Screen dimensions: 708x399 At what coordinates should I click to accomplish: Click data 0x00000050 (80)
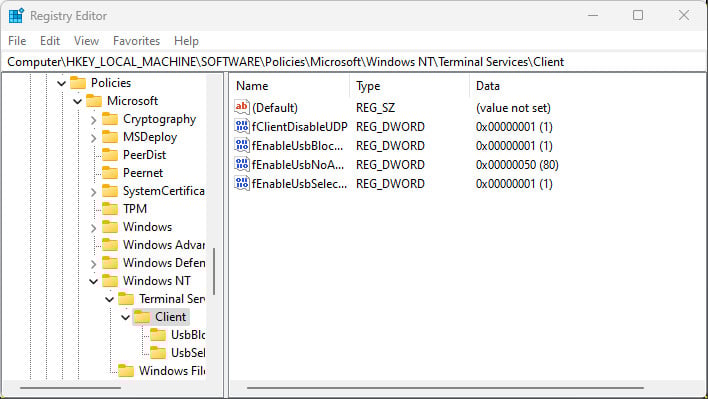[x=517, y=165]
